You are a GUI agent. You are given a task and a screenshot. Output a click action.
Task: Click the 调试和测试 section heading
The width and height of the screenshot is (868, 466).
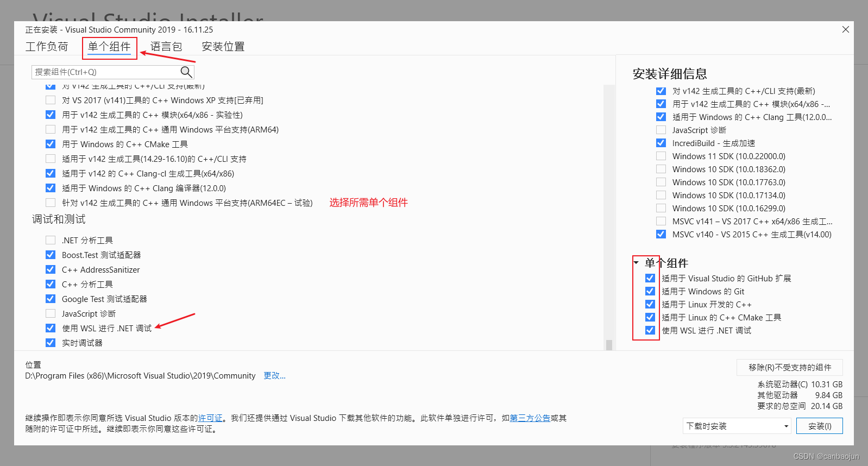point(59,219)
